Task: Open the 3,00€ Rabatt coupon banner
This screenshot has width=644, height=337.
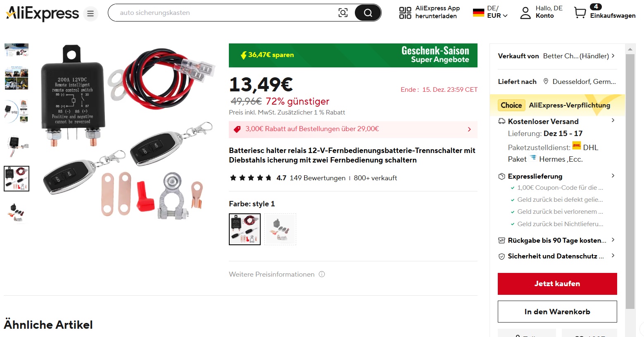Action: 353,129
